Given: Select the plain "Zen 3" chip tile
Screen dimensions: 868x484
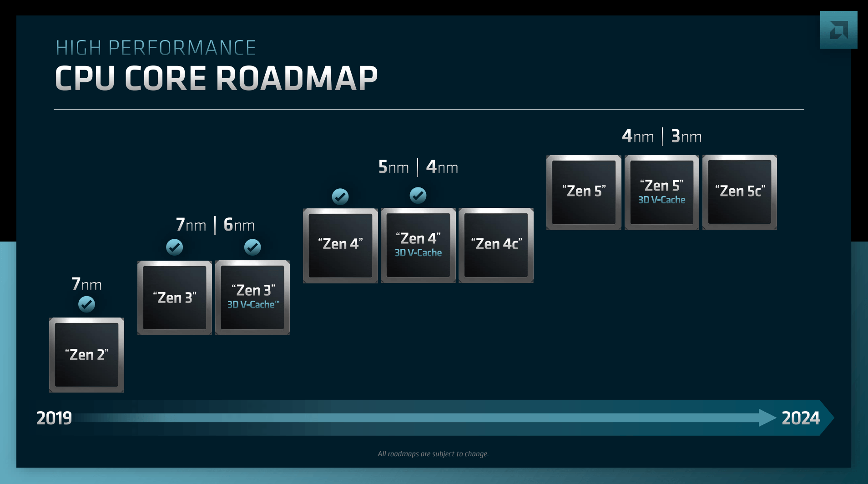Looking at the screenshot, I should 175,298.
